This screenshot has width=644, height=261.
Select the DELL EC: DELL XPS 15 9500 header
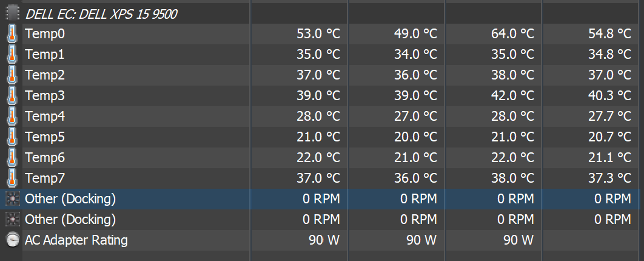pyautogui.click(x=101, y=15)
